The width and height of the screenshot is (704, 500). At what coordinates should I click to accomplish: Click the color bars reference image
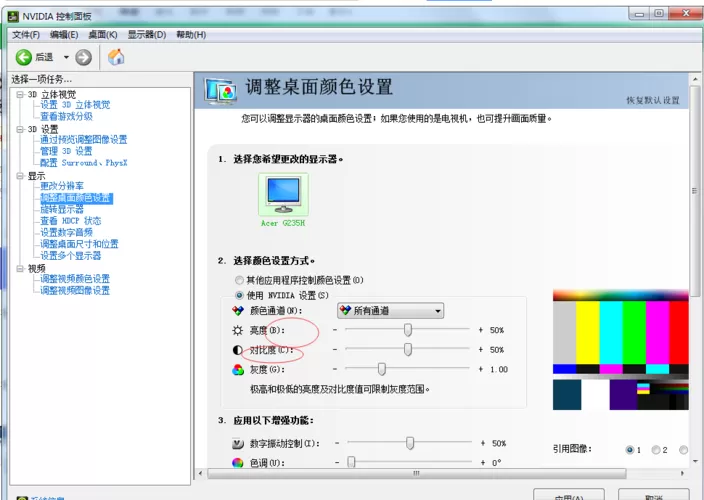click(620, 350)
